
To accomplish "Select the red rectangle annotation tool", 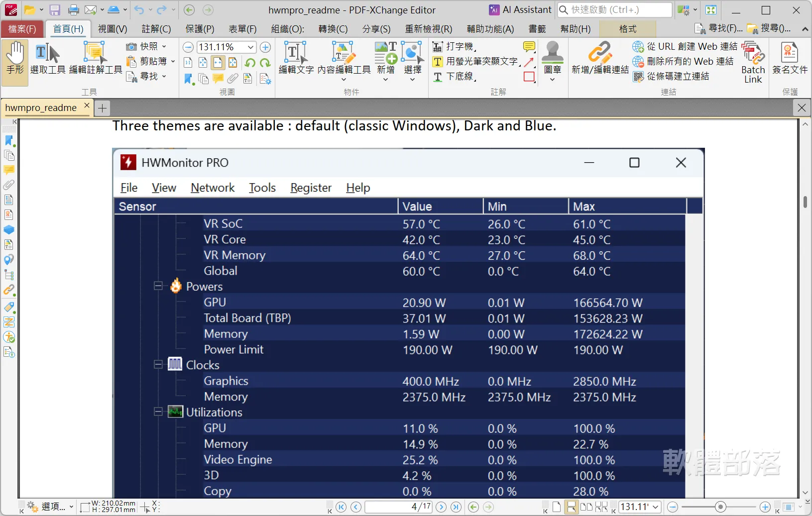I will tap(529, 77).
